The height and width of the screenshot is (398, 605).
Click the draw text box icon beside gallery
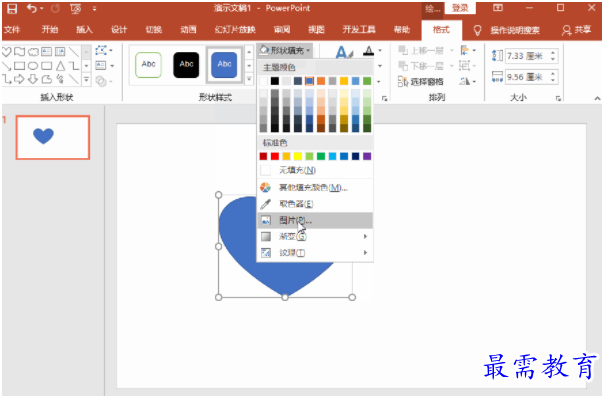pos(101,66)
